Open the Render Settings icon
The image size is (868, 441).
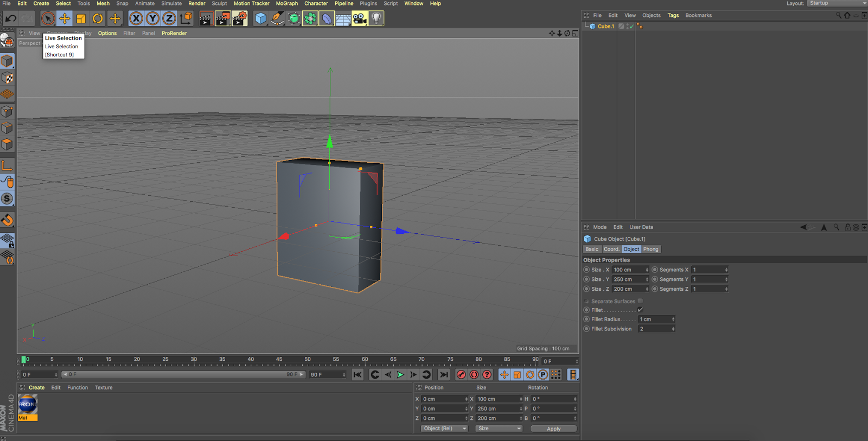click(x=239, y=19)
